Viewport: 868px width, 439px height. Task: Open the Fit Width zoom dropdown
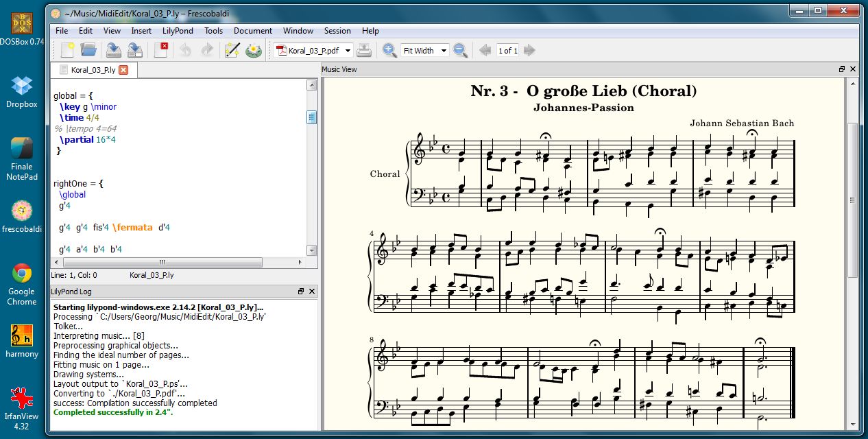424,50
